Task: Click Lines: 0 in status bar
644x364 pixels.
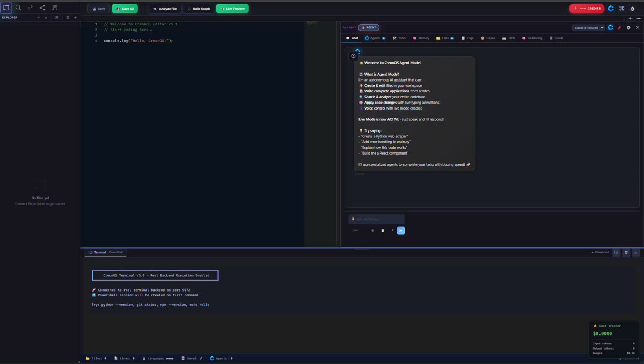Action: (x=125, y=358)
